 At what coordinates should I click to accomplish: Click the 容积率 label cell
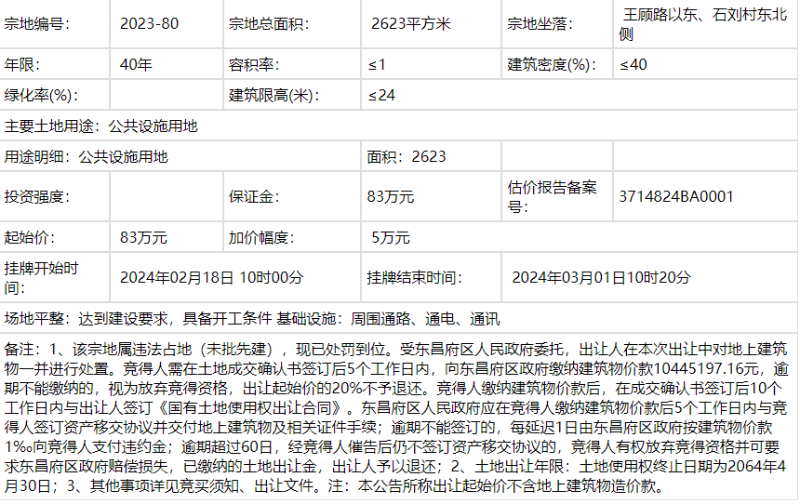point(251,65)
